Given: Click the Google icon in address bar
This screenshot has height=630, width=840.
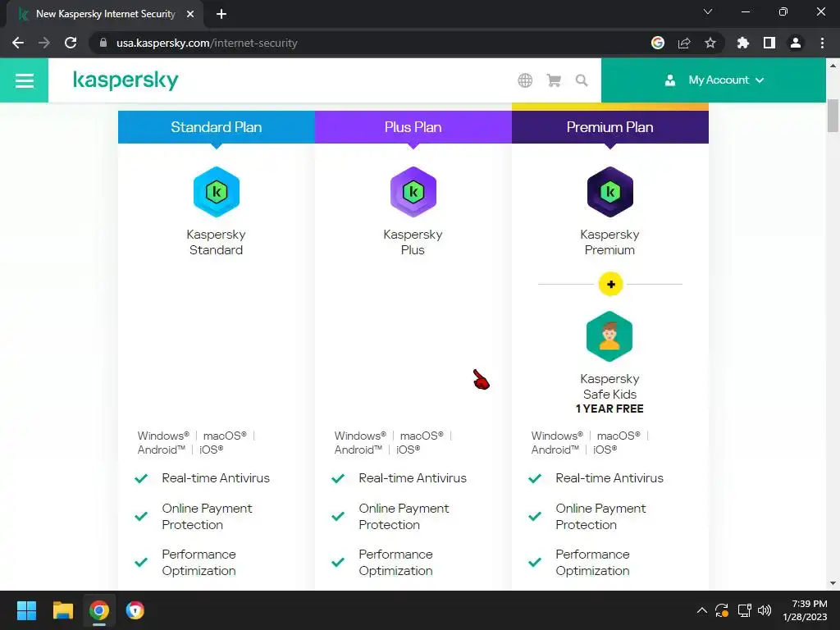Looking at the screenshot, I should (658, 43).
